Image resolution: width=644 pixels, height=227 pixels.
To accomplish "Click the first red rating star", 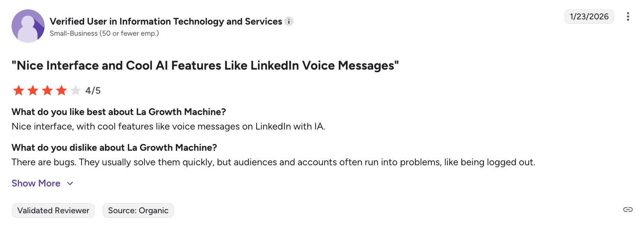I will click(19, 90).
